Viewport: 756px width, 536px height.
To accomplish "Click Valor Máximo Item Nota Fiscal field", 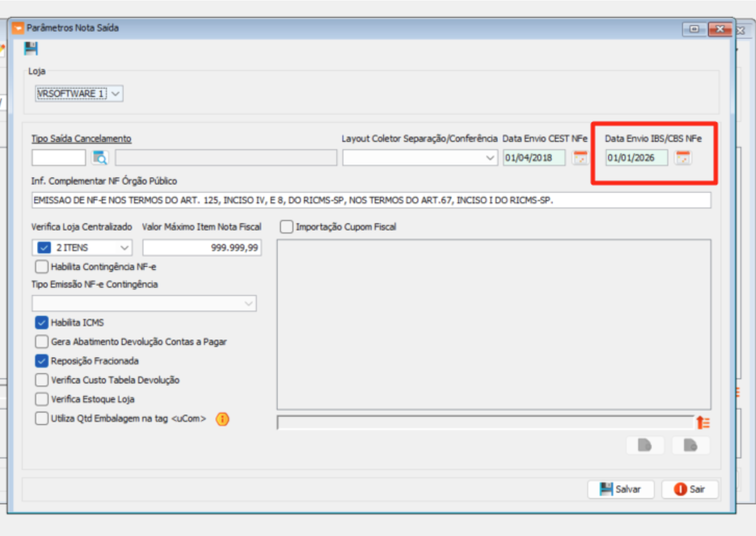I will coord(202,248).
